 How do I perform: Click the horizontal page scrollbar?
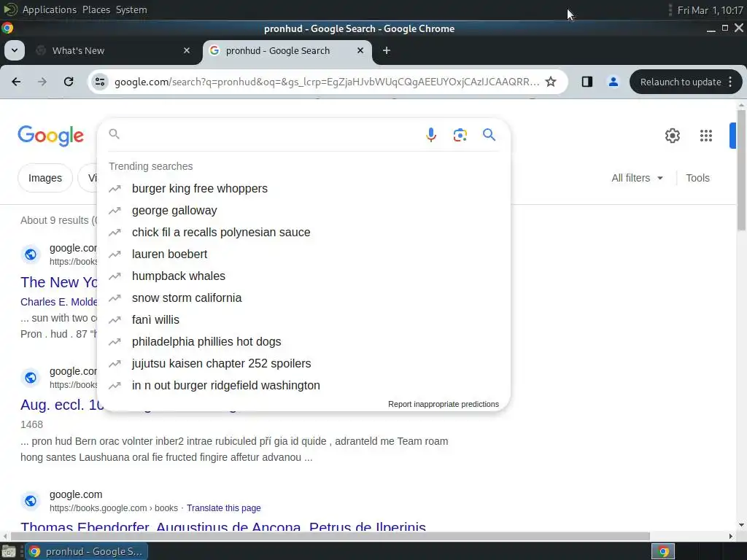(x=330, y=536)
